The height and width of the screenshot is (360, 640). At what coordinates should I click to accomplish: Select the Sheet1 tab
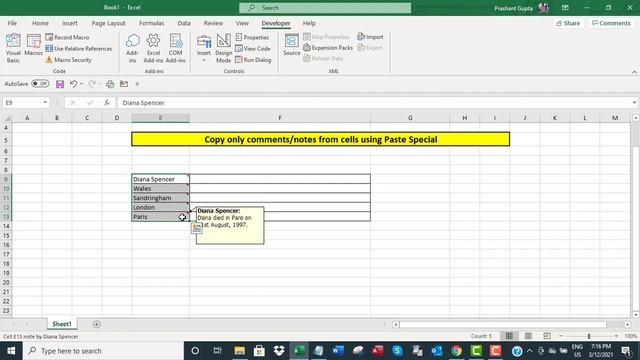62,324
